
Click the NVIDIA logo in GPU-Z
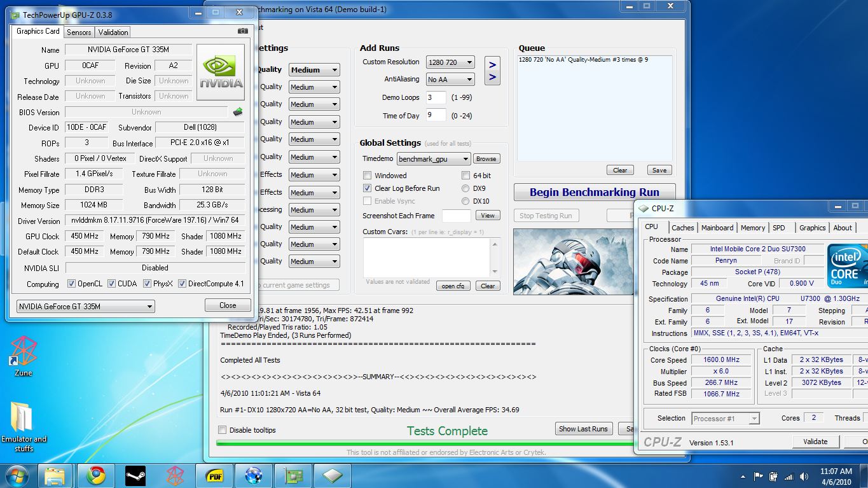[221, 72]
